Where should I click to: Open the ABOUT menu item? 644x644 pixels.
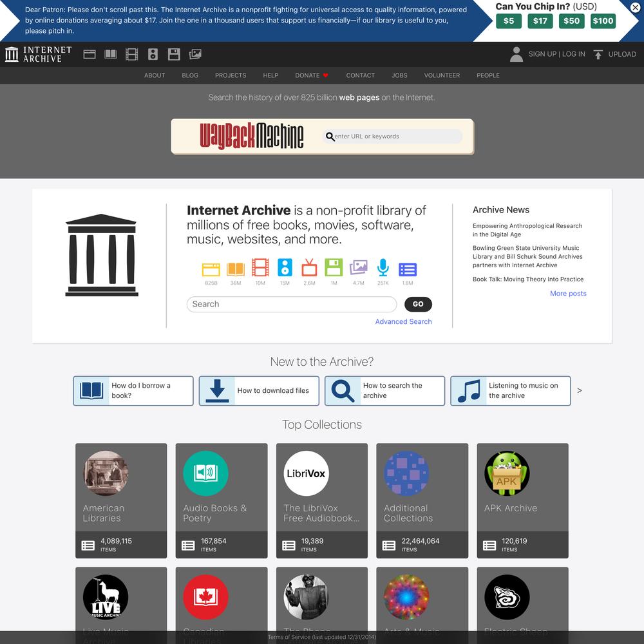(155, 75)
